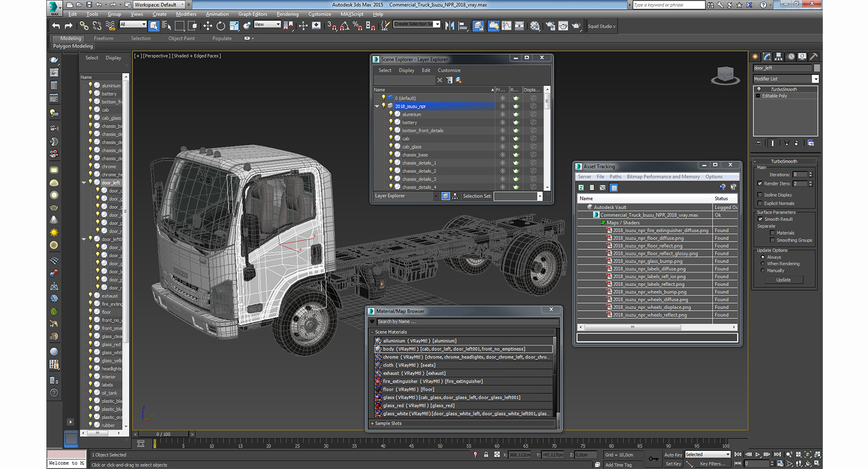Click the Mirror tool icon
868x469 pixels.
point(450,26)
